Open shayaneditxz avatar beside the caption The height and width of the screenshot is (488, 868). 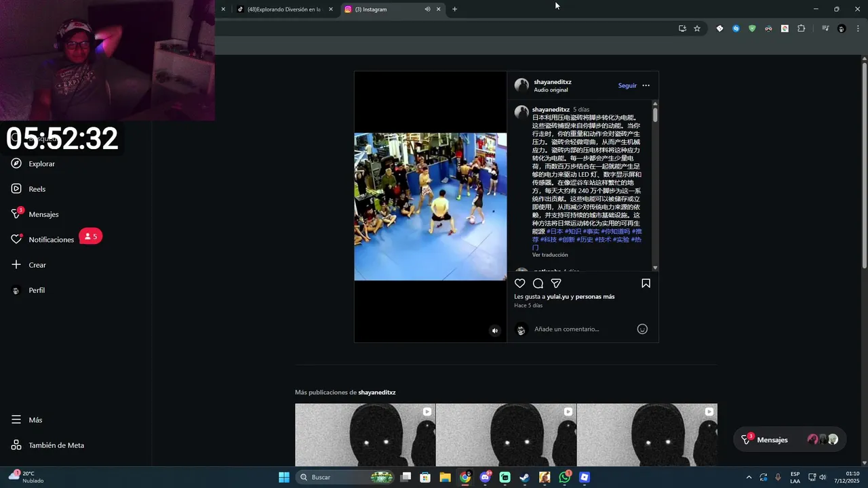tap(521, 113)
